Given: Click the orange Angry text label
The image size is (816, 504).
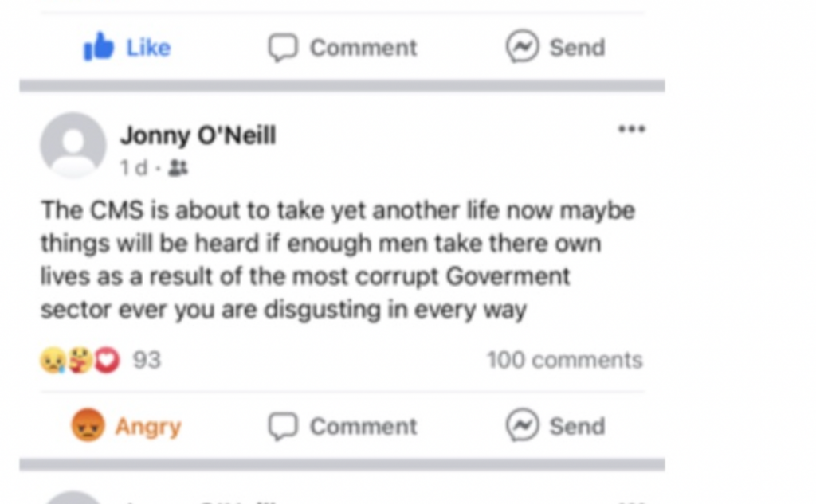Looking at the screenshot, I should pos(148,427).
